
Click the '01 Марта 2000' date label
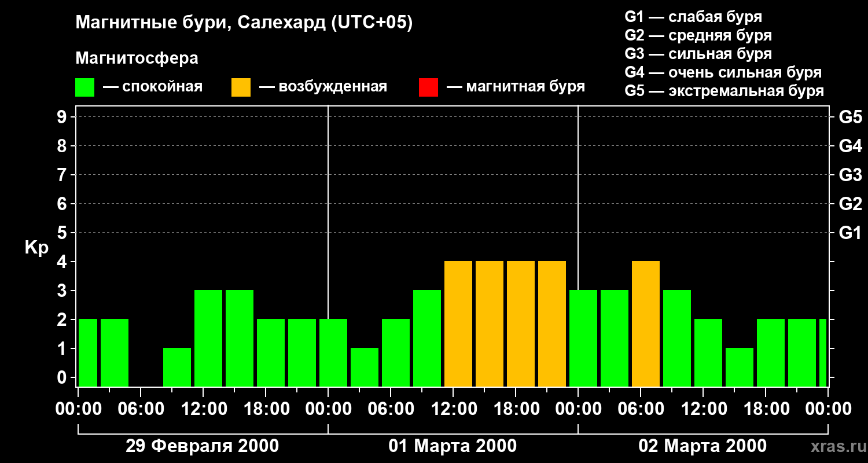[x=453, y=446]
